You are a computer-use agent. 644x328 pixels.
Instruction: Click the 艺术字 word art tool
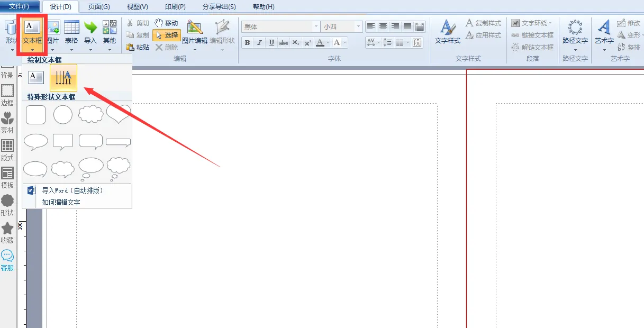pyautogui.click(x=604, y=35)
